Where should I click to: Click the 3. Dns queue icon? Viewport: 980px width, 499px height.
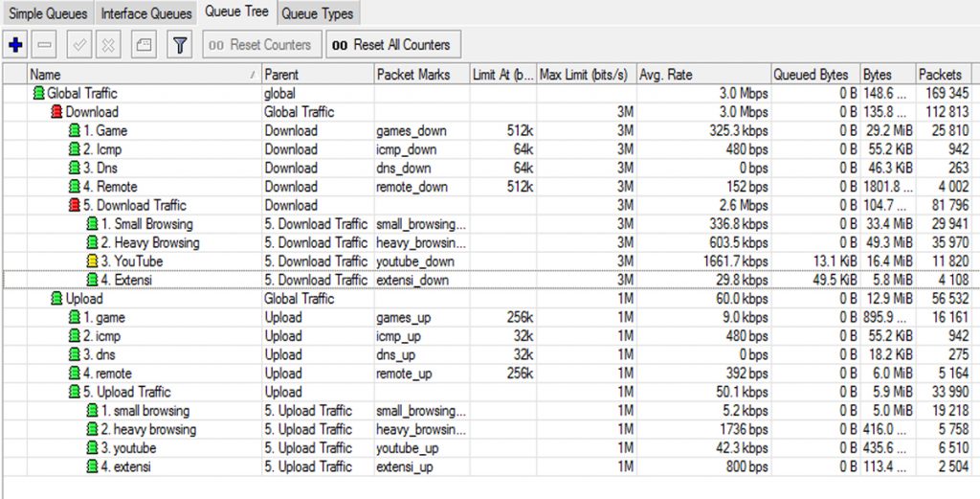pyautogui.click(x=75, y=169)
